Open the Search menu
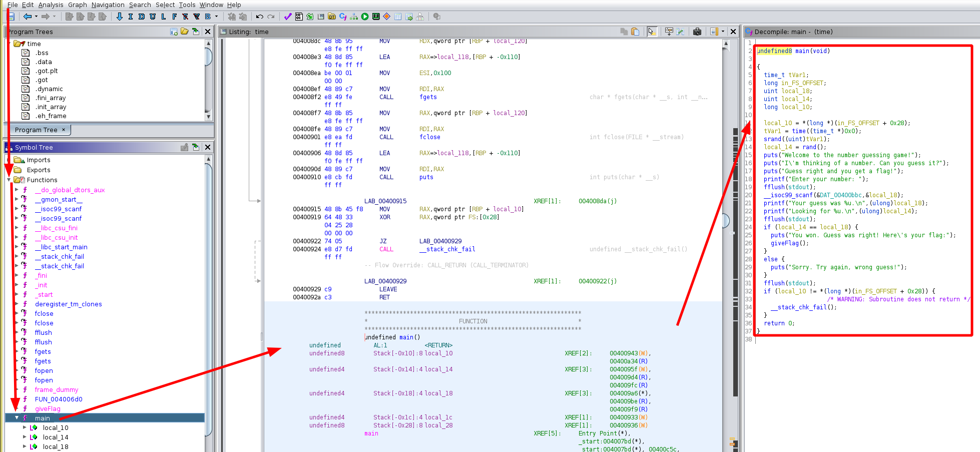Image resolution: width=980 pixels, height=452 pixels. point(140,5)
